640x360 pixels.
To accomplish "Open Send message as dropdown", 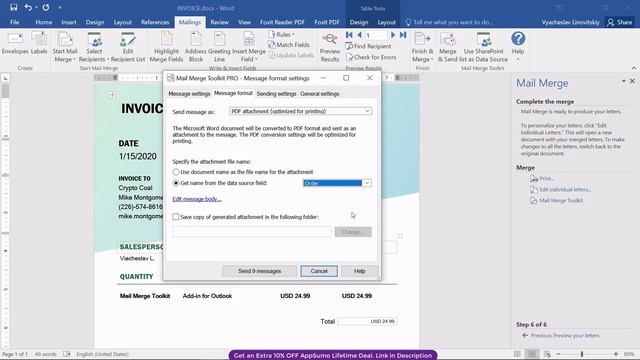I will (300, 111).
